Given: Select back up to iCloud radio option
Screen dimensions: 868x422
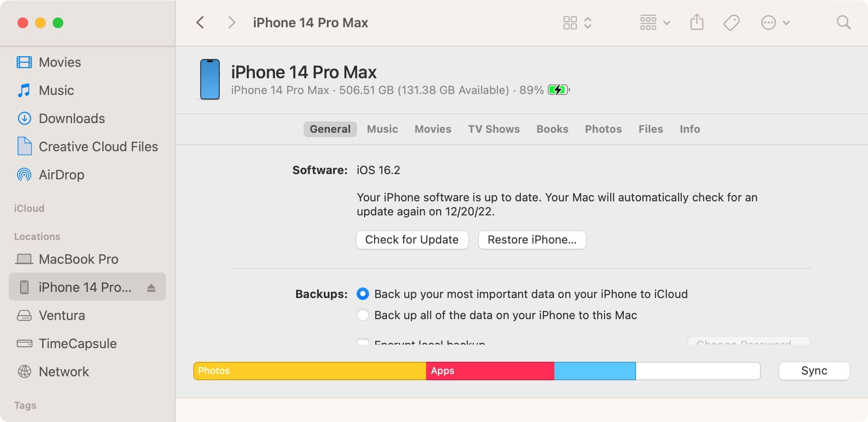Looking at the screenshot, I should (363, 294).
